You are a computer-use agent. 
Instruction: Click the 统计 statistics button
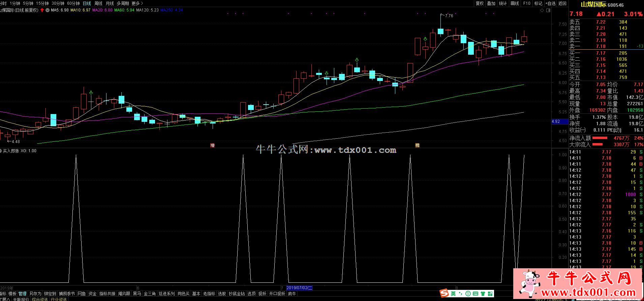503,3
